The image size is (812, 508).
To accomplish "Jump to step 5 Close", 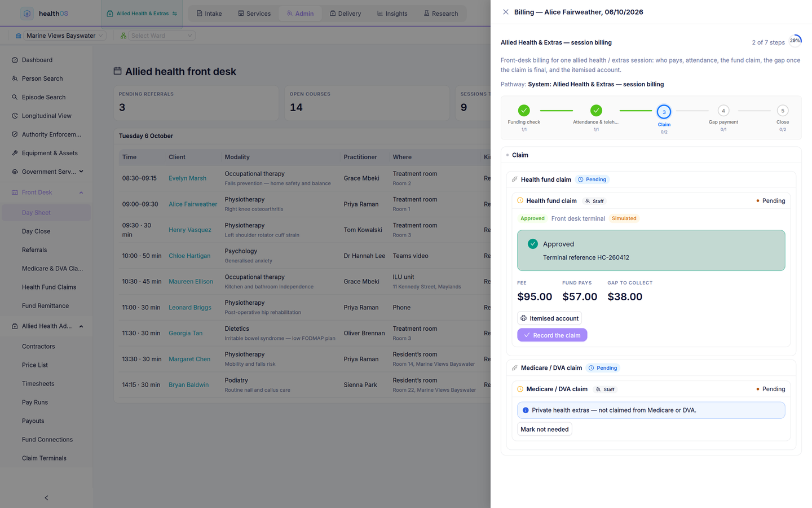I will click(783, 111).
